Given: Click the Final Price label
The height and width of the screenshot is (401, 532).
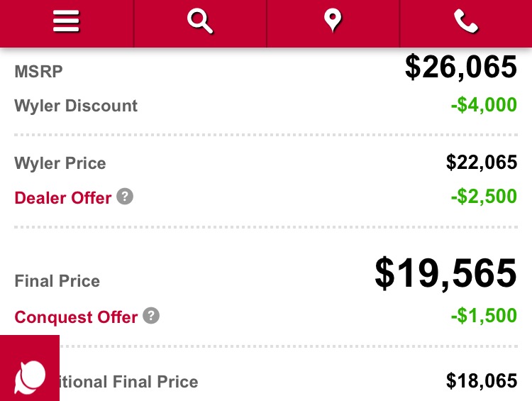Looking at the screenshot, I should tap(57, 281).
